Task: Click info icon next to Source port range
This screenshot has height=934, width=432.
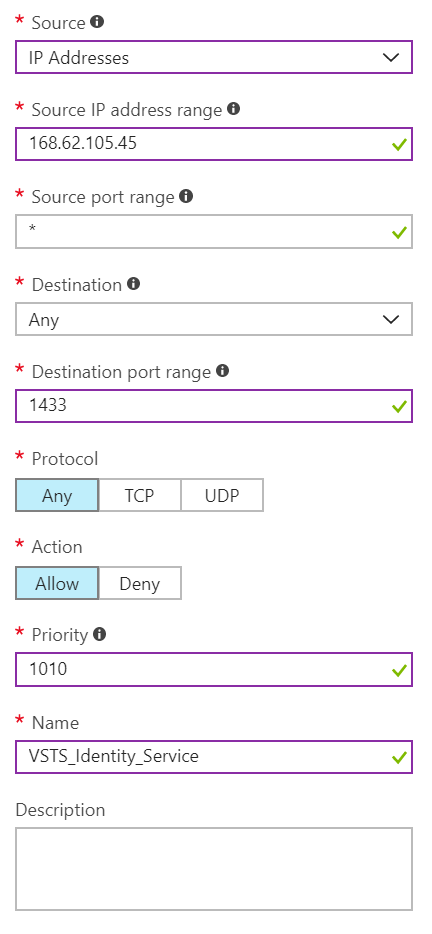Action: pos(187,196)
